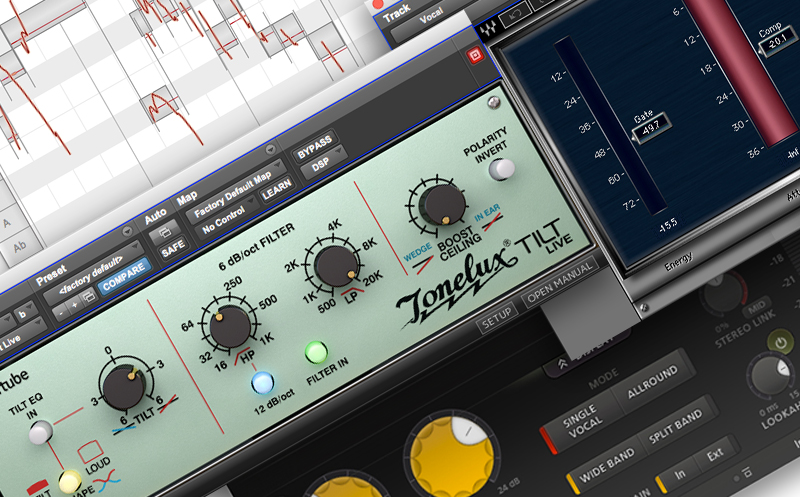Click the MID stereo link button
This screenshot has height=497, width=800.
coord(757,307)
